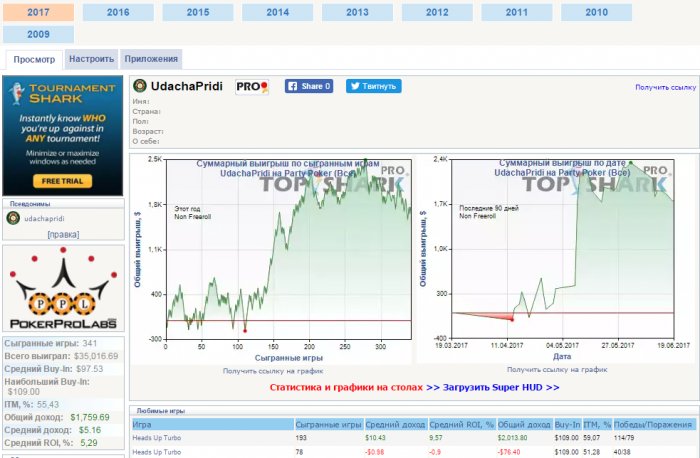Click the Heads Up Turbo row with 78 games
Image resolution: width=700 pixels, height=458 pixels.
tap(414, 452)
